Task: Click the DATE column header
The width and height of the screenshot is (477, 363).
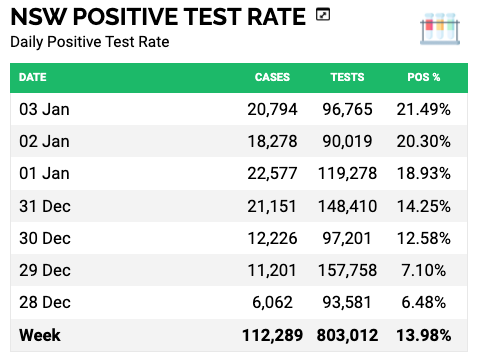Action: (x=33, y=77)
